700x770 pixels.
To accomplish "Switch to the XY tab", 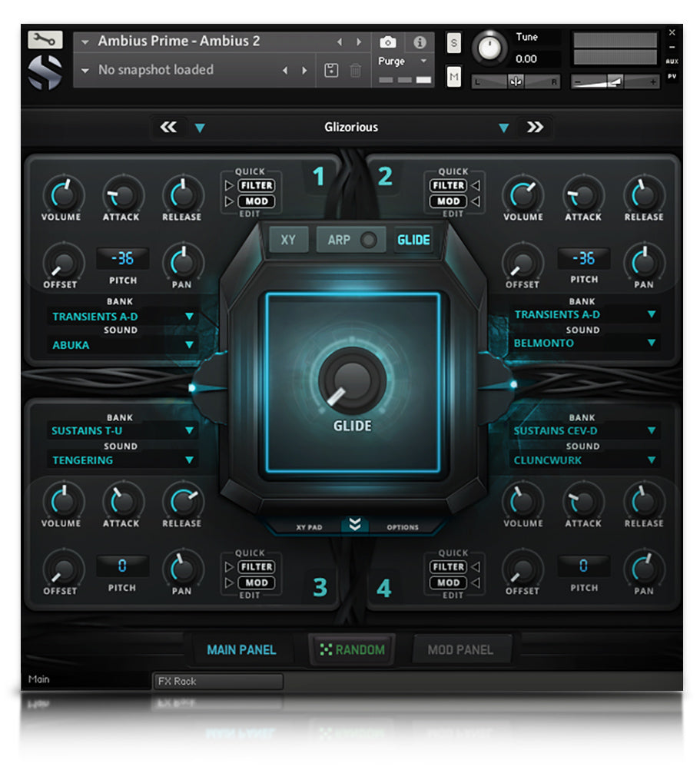I will (288, 241).
